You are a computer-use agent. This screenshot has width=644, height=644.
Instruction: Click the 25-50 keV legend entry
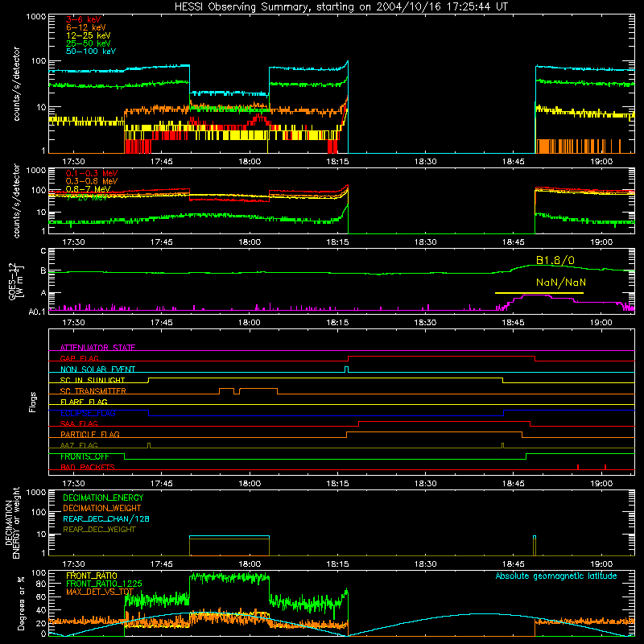[x=89, y=43]
